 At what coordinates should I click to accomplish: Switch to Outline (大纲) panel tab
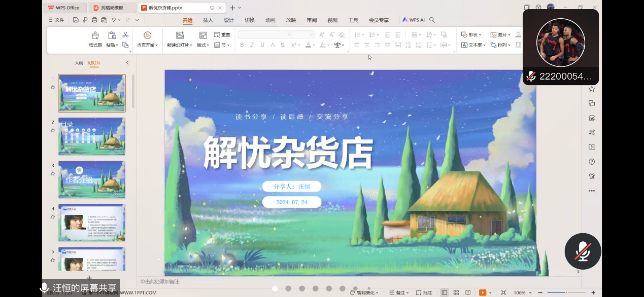79,63
